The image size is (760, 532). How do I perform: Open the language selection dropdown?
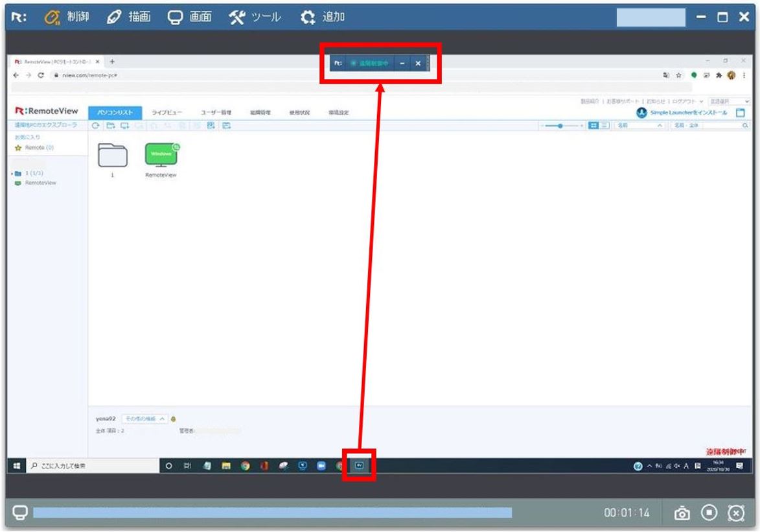tap(728, 101)
